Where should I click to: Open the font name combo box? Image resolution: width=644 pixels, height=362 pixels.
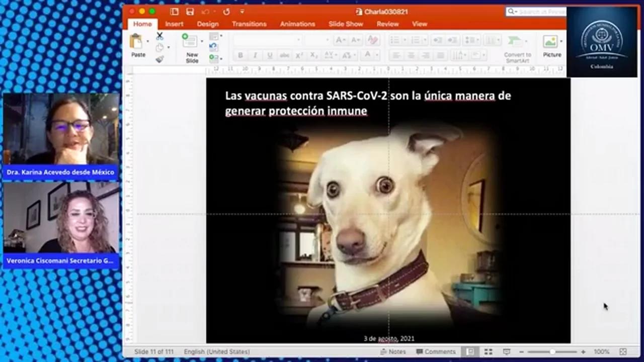tap(267, 40)
